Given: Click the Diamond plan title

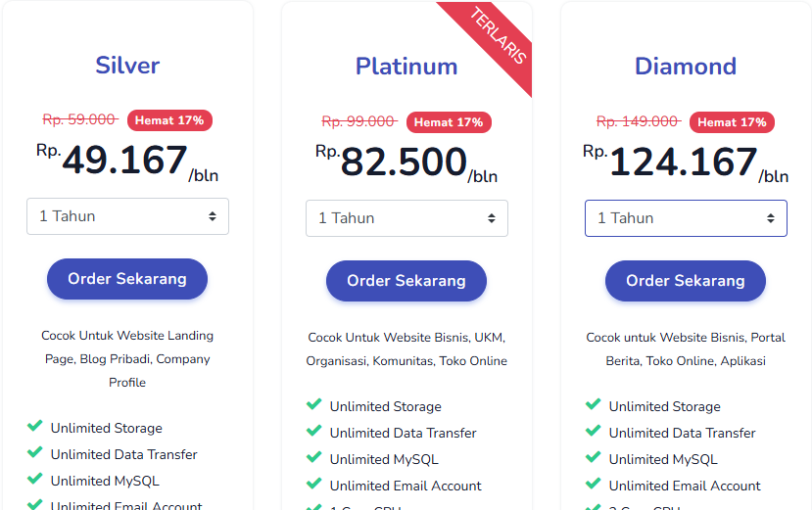Looking at the screenshot, I should [x=686, y=67].
